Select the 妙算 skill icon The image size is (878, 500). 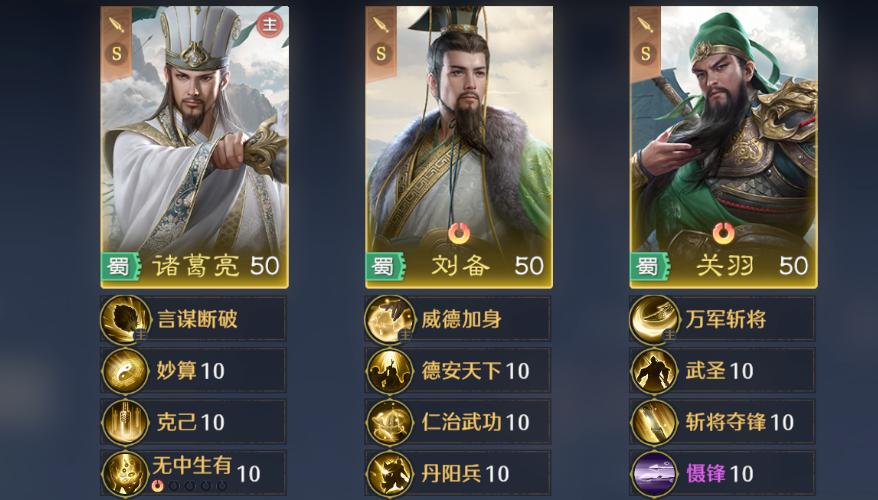125,371
